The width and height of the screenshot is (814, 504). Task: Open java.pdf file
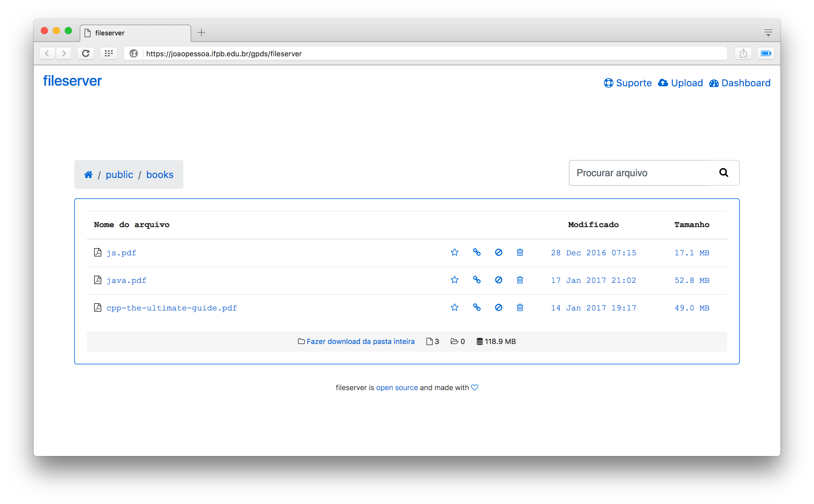(x=126, y=280)
